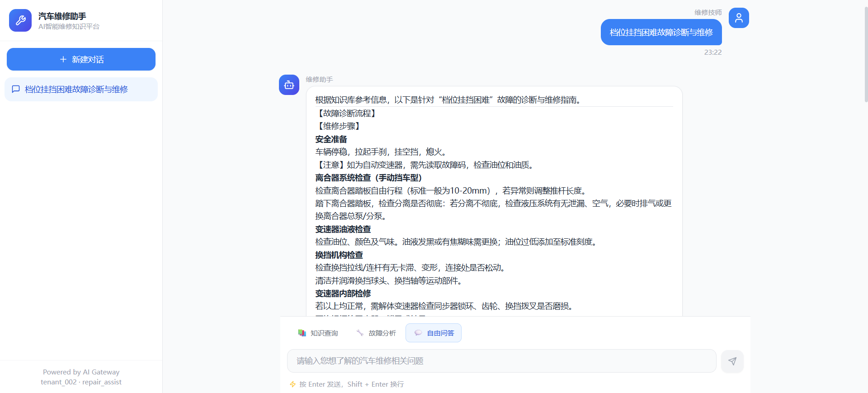868x393 pixels.
Task: Select the 自由问答 mode tab
Action: pyautogui.click(x=434, y=333)
